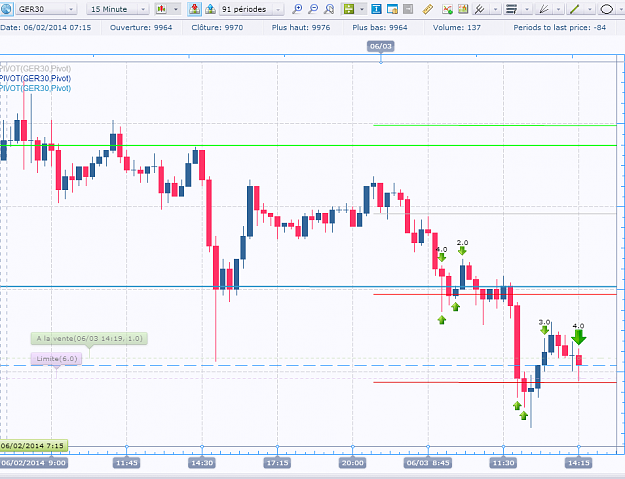This screenshot has width=625, height=479.
Task: Click the Plus bas: 9964 readout
Action: (380, 27)
